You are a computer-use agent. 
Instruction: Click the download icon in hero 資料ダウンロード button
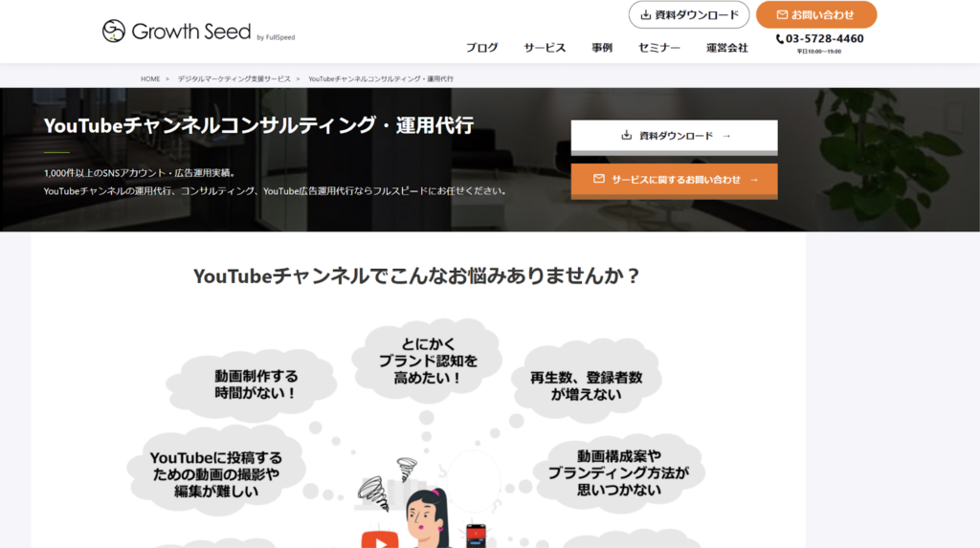point(626,135)
